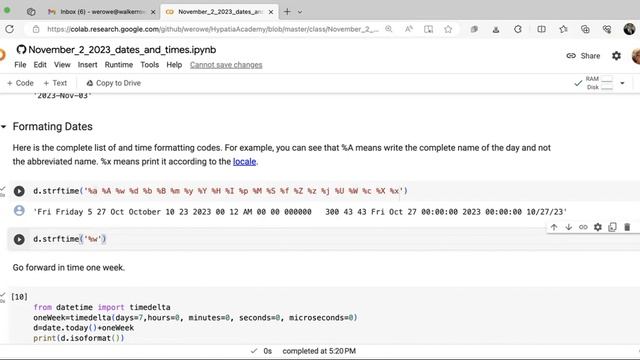Open browser profile avatar
Viewport: 640px width, 360px height.
tap(629, 29)
